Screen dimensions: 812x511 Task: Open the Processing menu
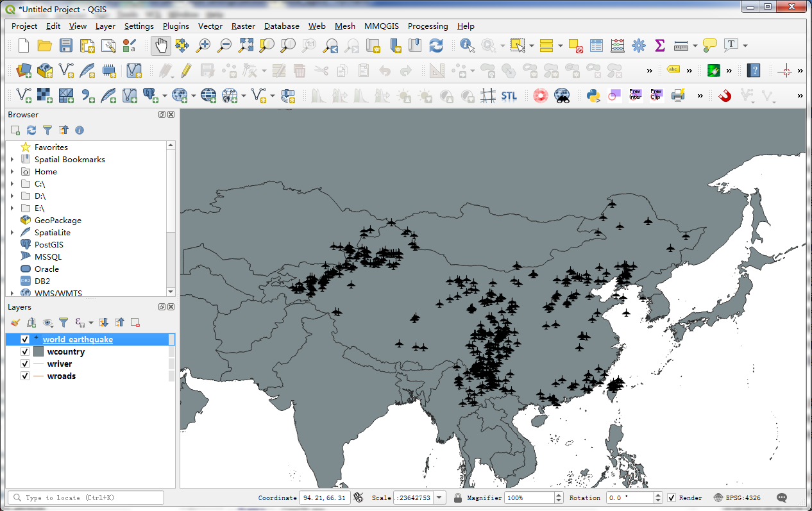click(428, 26)
